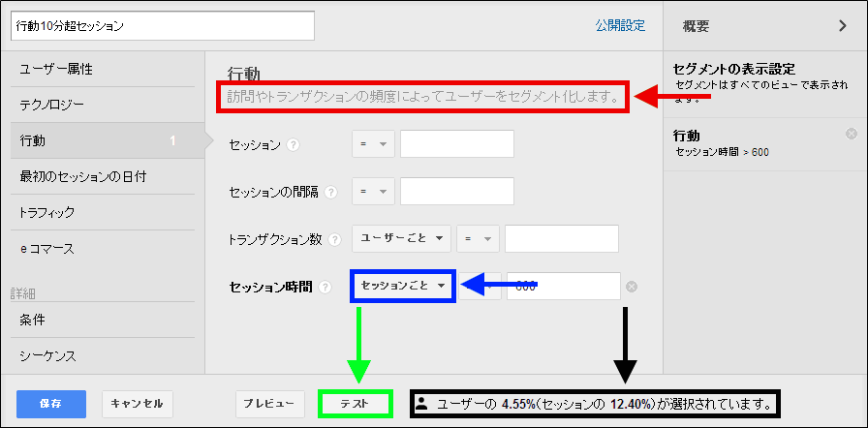Screen dimensions: 868x428
Task: Click the テスト button
Action: [x=355, y=404]
